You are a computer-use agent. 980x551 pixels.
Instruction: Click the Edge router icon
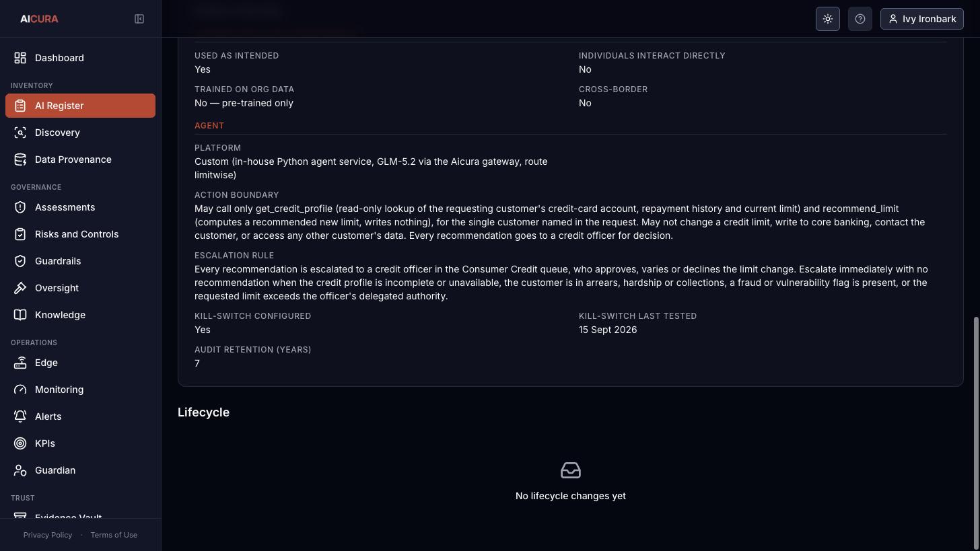click(x=20, y=363)
